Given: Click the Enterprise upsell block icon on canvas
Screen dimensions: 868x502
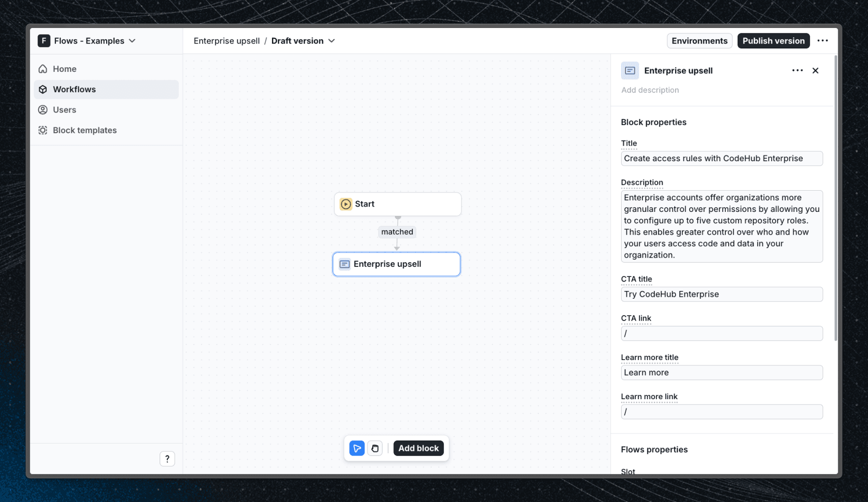Looking at the screenshot, I should (x=344, y=264).
